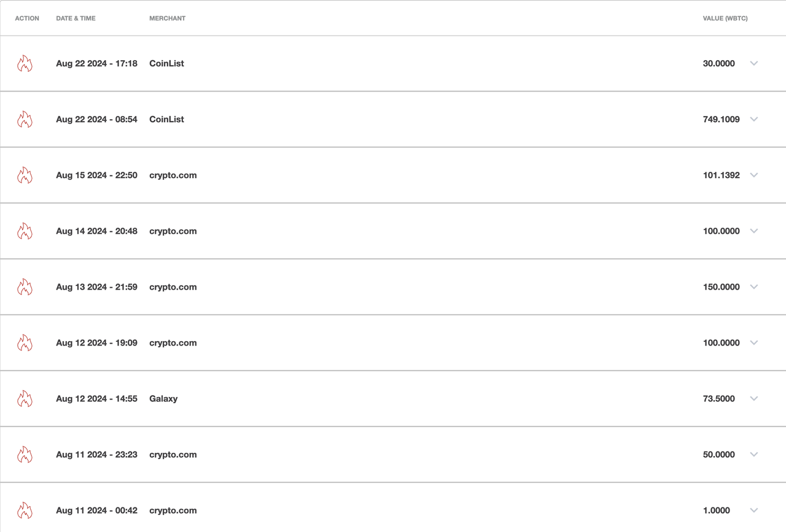Expand the Galaxy 73.5000 transaction chevron

pyautogui.click(x=754, y=398)
